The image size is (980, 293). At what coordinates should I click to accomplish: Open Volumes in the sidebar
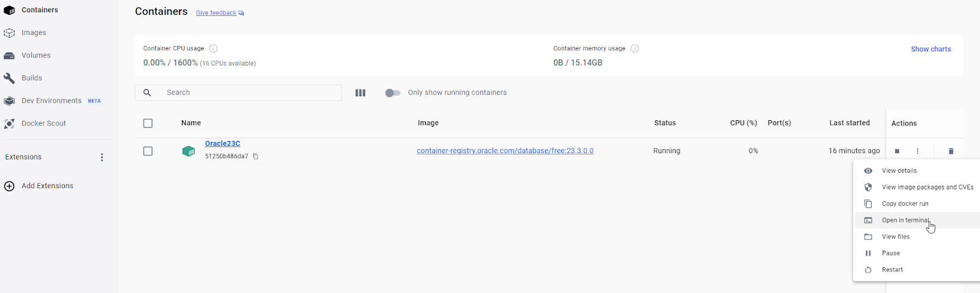[x=36, y=55]
